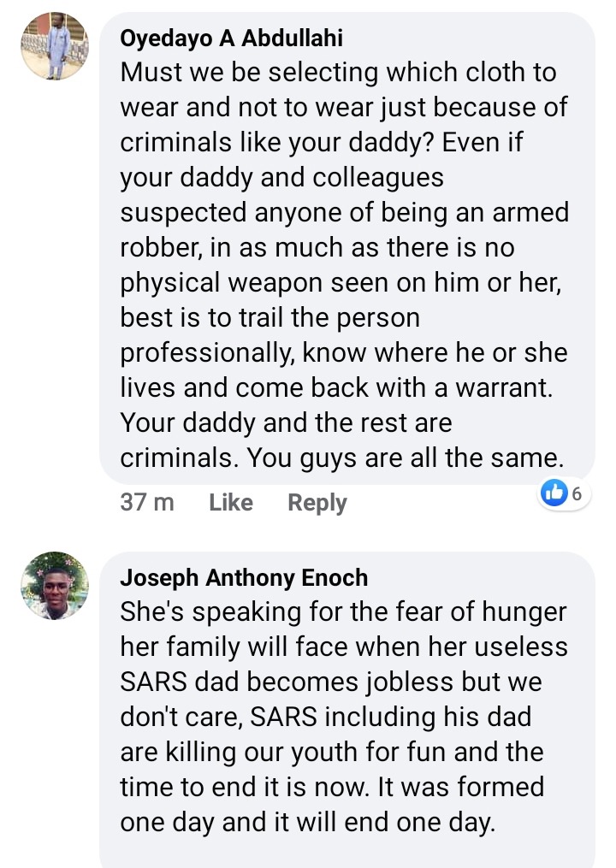
Task: Click the line "physical weapon seen on him or her,"
Action: point(341,282)
